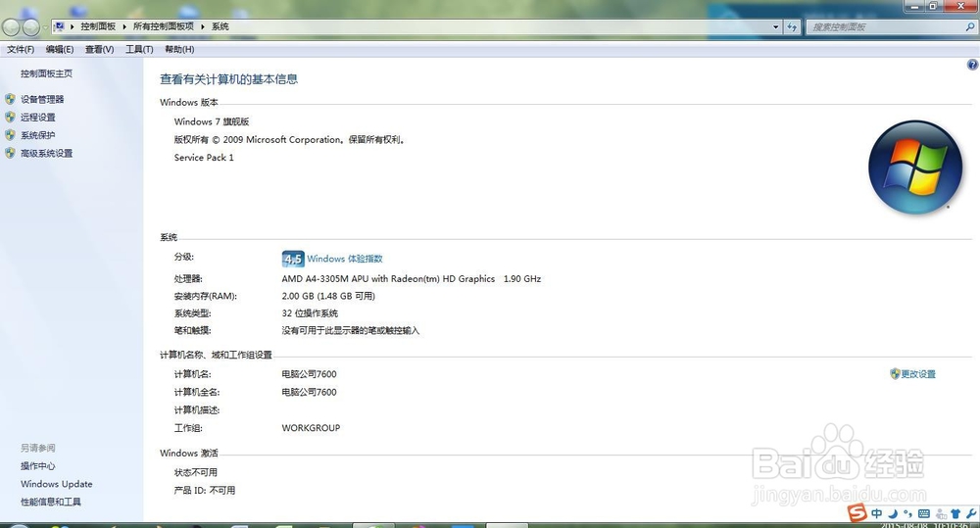The height and width of the screenshot is (528, 980).
Task: Open the 帮助(H) menu
Action: click(x=179, y=49)
